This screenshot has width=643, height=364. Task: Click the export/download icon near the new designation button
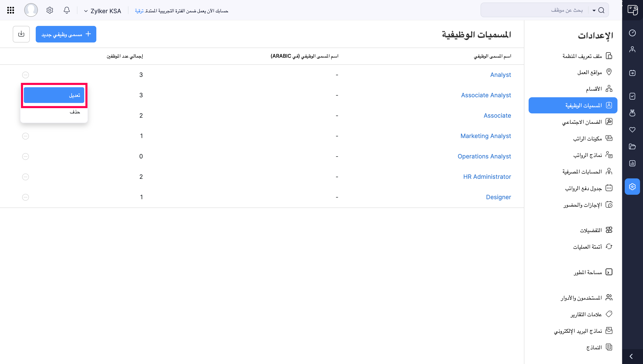point(21,34)
